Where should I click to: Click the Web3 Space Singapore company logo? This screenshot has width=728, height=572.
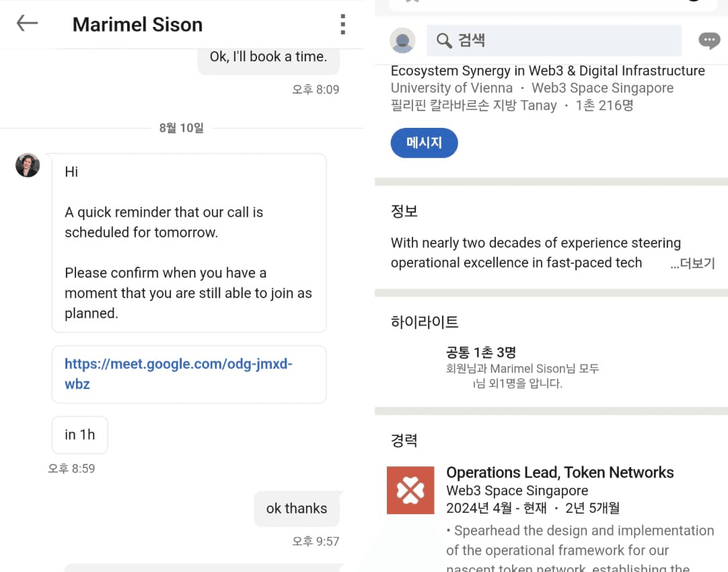pos(410,491)
